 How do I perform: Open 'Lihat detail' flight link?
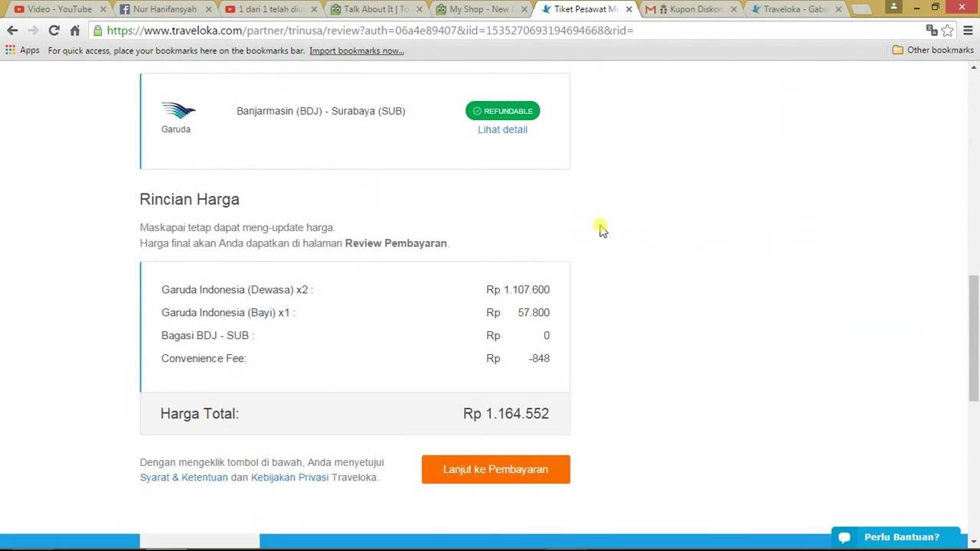click(x=502, y=129)
